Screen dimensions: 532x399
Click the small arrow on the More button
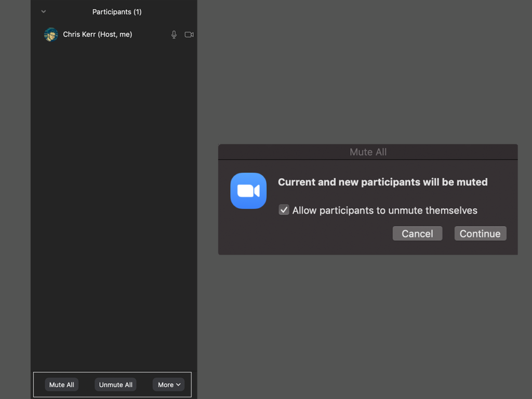coord(178,384)
